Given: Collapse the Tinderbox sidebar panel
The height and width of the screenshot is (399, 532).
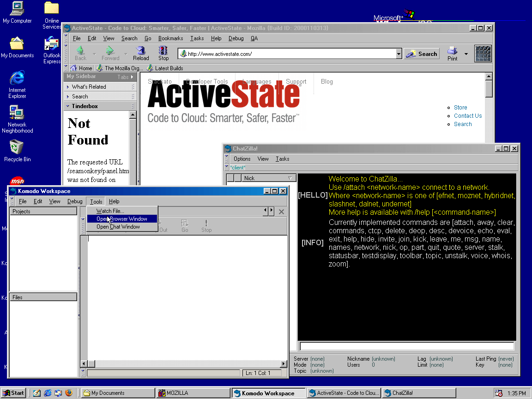Looking at the screenshot, I should click(x=100, y=106).
